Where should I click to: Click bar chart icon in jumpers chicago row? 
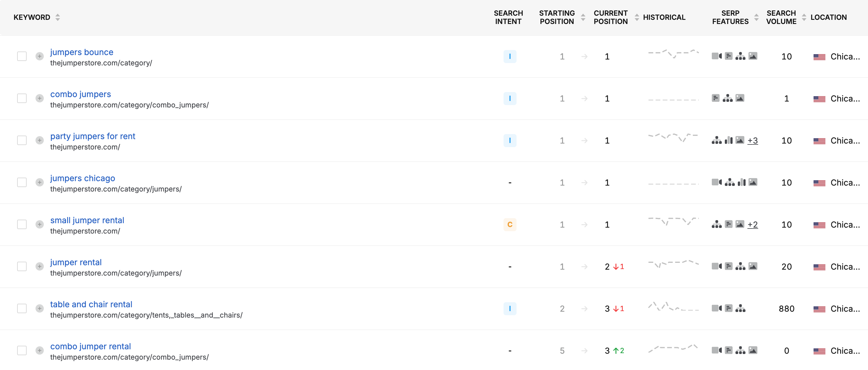tap(741, 182)
